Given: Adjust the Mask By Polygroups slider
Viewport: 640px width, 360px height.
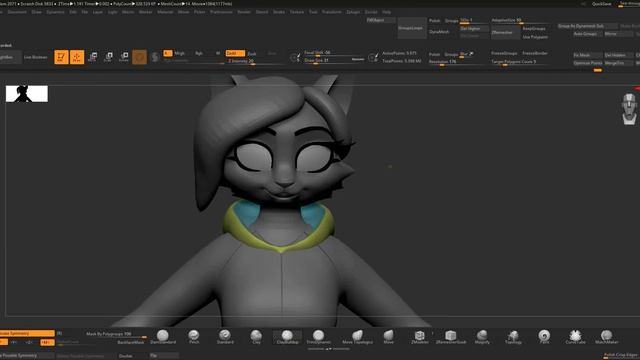Looking at the screenshot, I should (116, 334).
